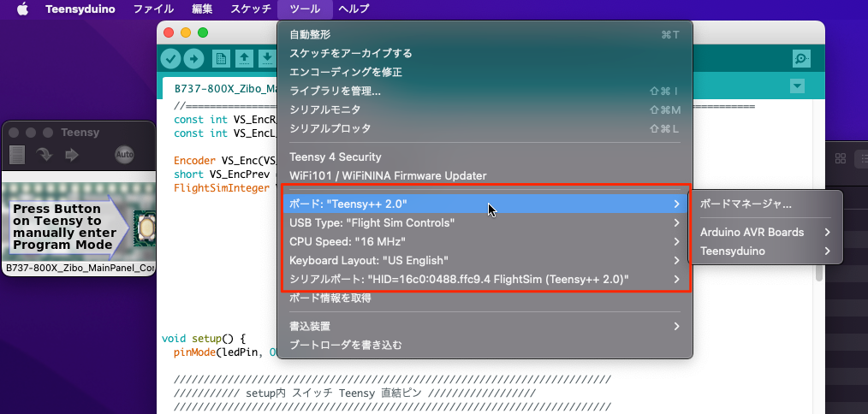Click the const int VS_EncR code line
This screenshot has height=414, width=868.
click(225, 119)
